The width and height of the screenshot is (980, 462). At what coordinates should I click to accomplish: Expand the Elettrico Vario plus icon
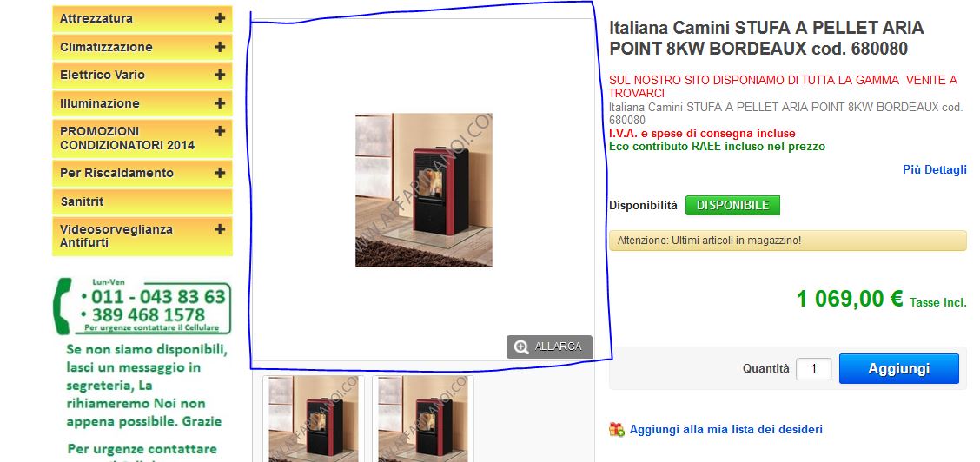220,75
